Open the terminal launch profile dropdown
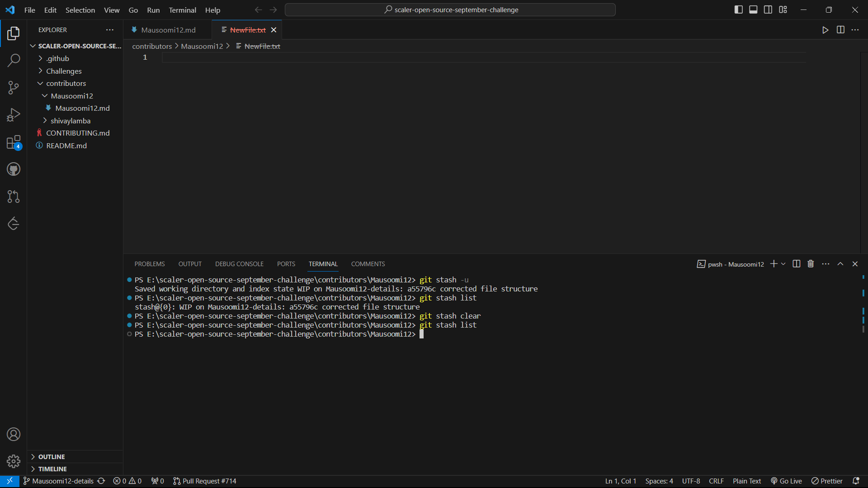 tap(783, 264)
